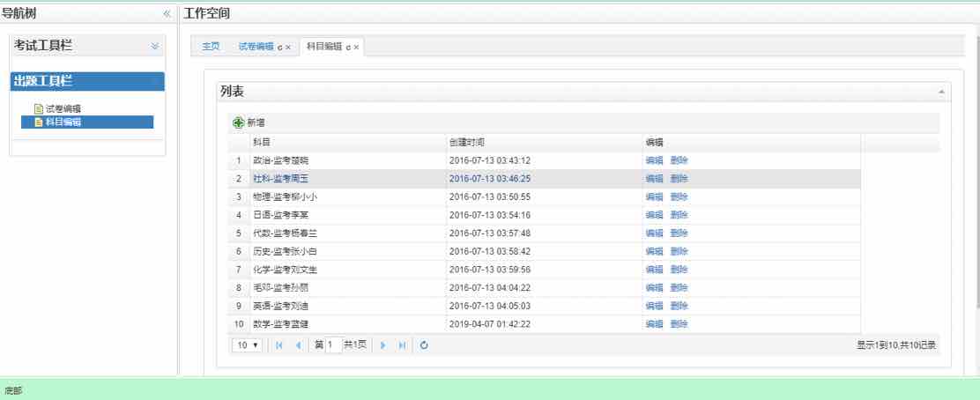980x400 pixels.
Task: Edit the 毛邓 subject row
Action: click(654, 288)
